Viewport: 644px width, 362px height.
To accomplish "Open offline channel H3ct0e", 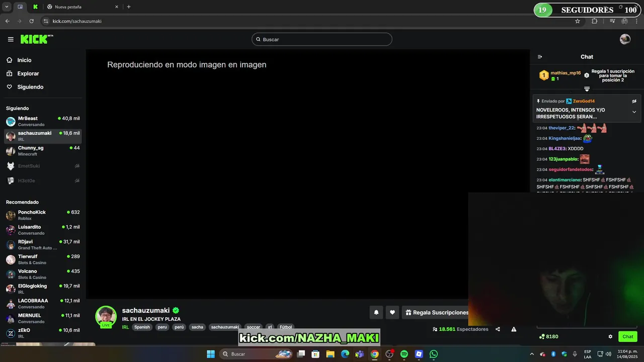I will [43, 180].
